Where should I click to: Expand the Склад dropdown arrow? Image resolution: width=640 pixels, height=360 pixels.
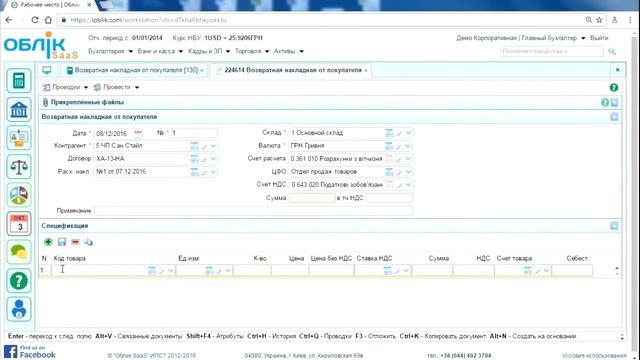pyautogui.click(x=408, y=133)
